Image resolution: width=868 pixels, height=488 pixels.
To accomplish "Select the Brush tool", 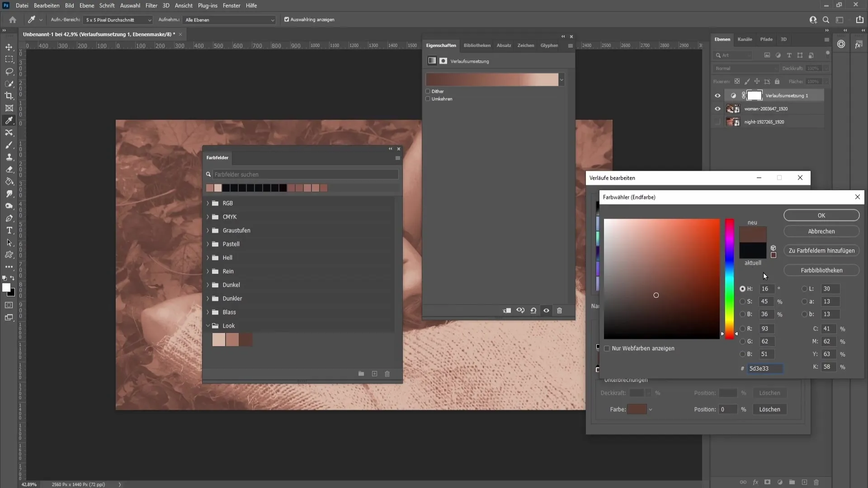I will 9,145.
